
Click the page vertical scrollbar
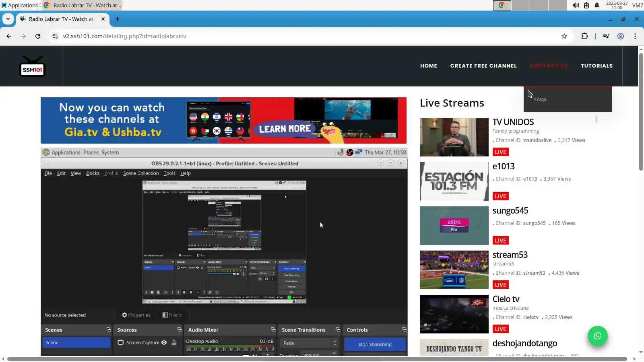641,111
